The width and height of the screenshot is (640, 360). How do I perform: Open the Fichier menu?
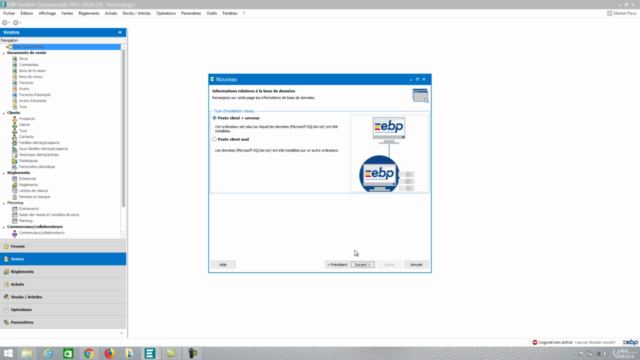pos(9,13)
